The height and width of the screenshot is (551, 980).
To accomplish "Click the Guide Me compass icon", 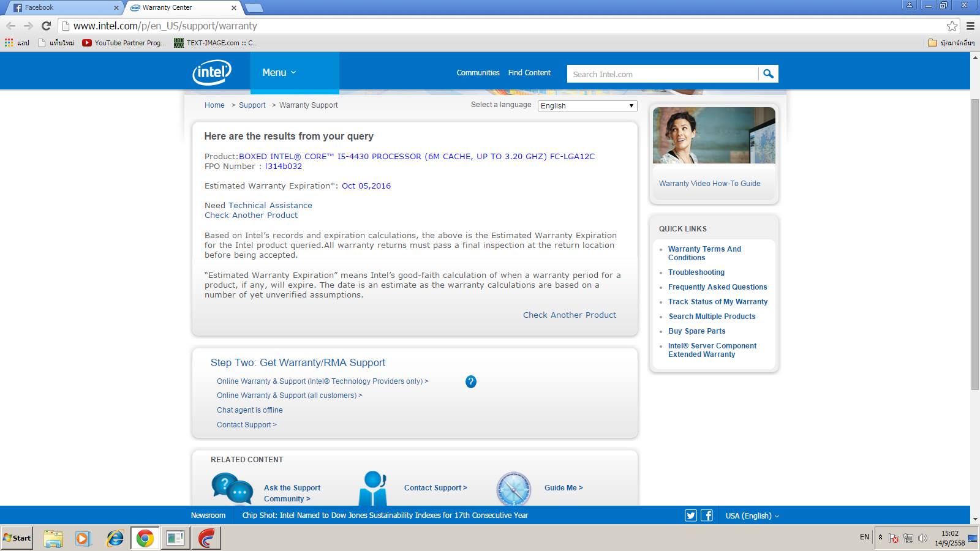I will 513,489.
